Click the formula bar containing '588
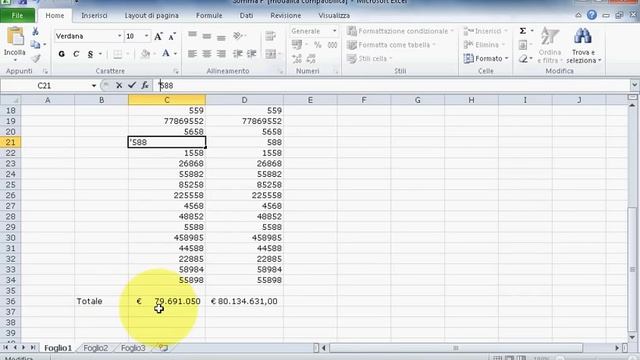Viewport: 640px width, 360px height. pos(392,86)
